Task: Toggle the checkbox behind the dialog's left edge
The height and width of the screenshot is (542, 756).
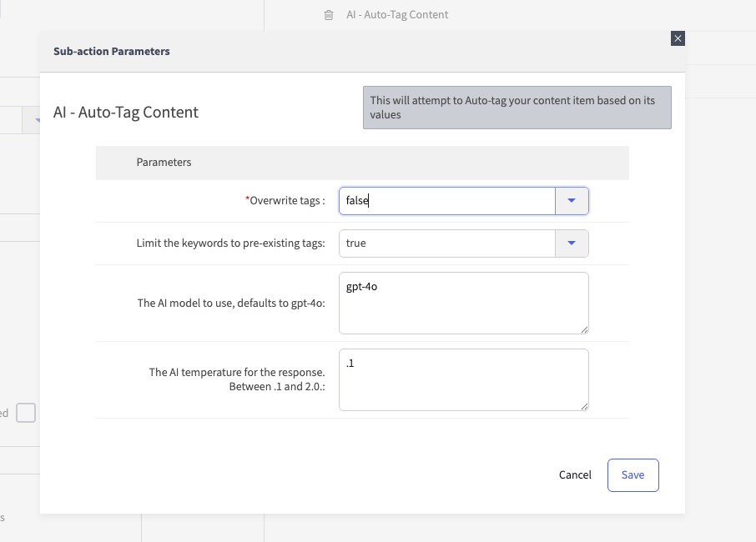Action: tap(26, 413)
